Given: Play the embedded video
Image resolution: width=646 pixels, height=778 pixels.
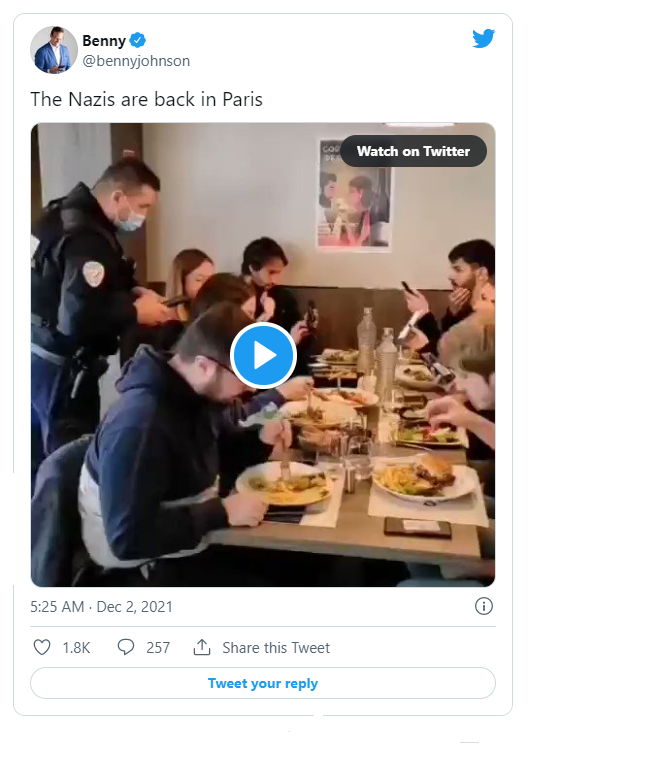Looking at the screenshot, I should click(x=263, y=355).
